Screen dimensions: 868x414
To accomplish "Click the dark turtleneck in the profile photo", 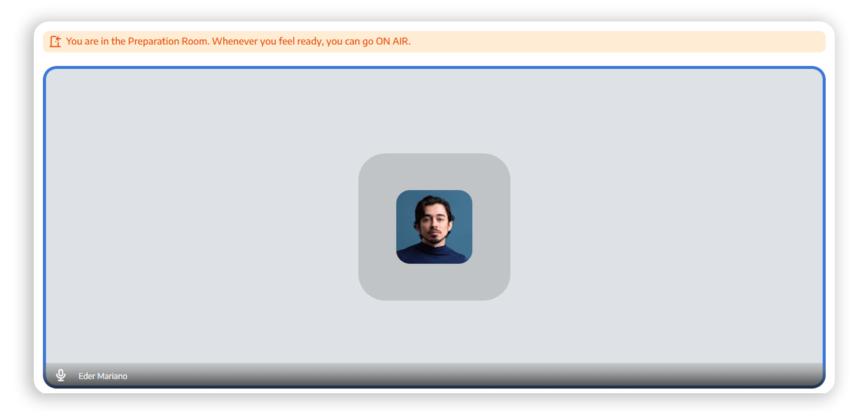I will 434,254.
